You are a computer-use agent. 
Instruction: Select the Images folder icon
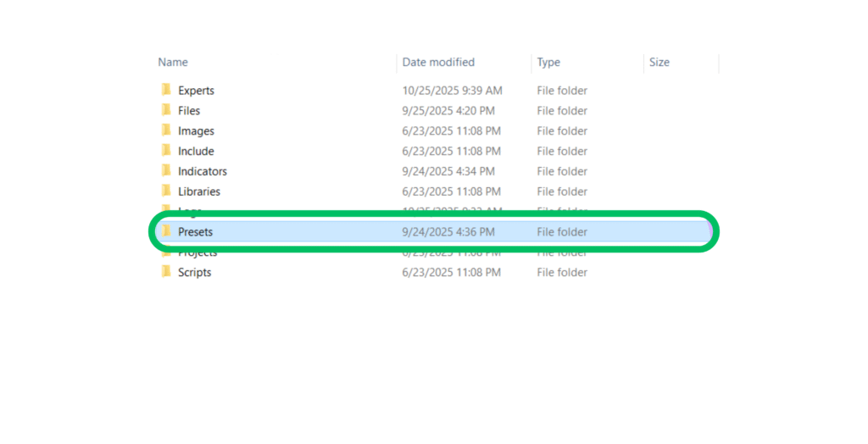tap(166, 130)
